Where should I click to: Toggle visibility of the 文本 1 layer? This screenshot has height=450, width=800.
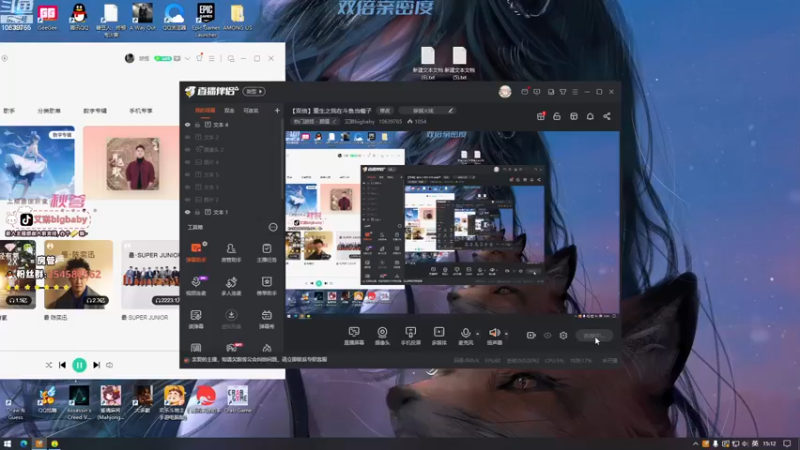click(x=187, y=212)
